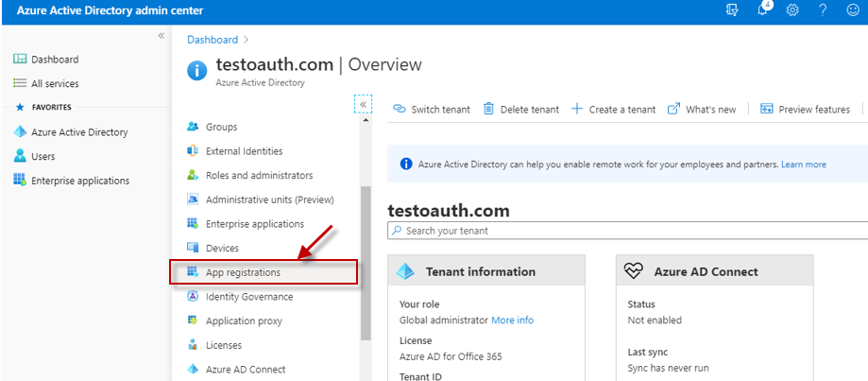The image size is (868, 381).
Task: Open the directory and subscription filter icon
Action: pos(732,10)
